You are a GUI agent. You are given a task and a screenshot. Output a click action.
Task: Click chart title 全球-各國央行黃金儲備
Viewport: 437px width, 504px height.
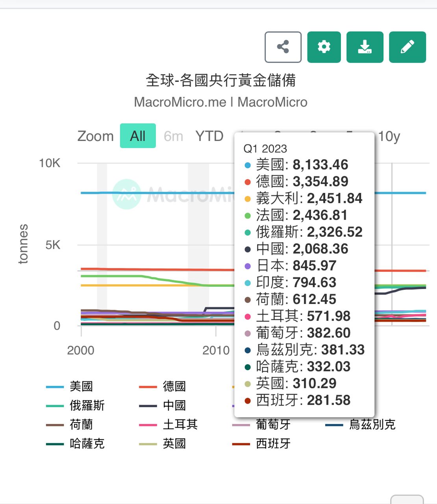click(220, 80)
